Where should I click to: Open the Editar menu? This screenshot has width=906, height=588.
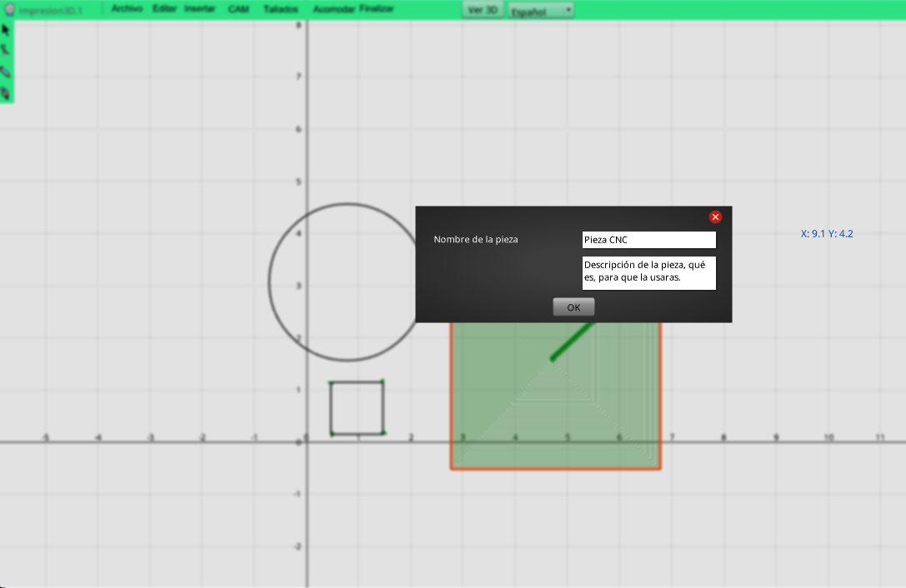click(164, 9)
